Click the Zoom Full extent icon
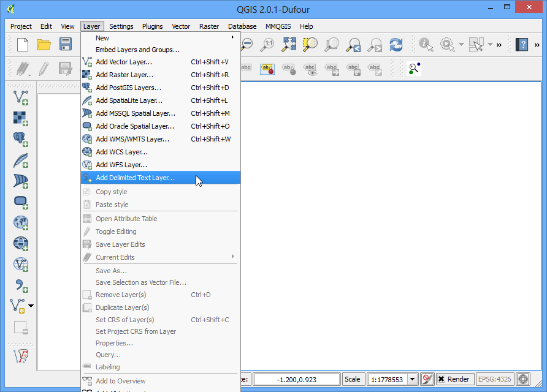 [x=289, y=45]
